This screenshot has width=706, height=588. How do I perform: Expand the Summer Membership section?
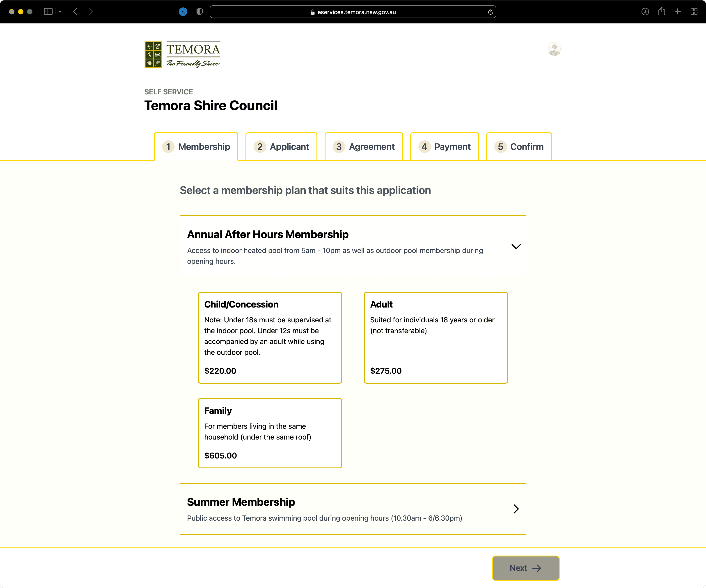tap(516, 509)
